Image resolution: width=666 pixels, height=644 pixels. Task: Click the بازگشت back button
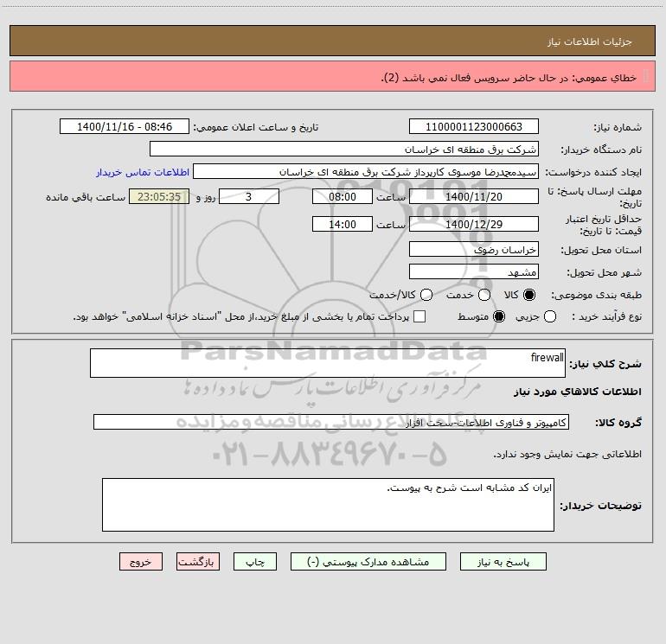(198, 562)
